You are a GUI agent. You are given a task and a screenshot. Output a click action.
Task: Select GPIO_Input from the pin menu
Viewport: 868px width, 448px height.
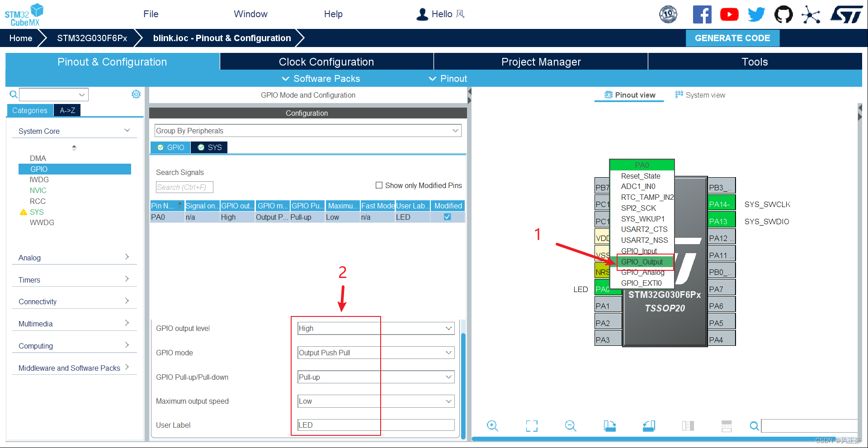coord(639,251)
